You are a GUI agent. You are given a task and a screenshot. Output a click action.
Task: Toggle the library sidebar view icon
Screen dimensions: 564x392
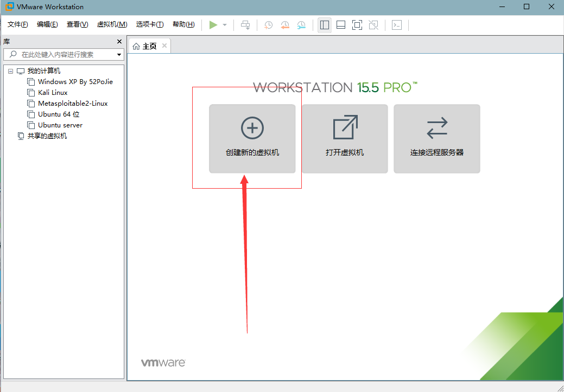[325, 25]
